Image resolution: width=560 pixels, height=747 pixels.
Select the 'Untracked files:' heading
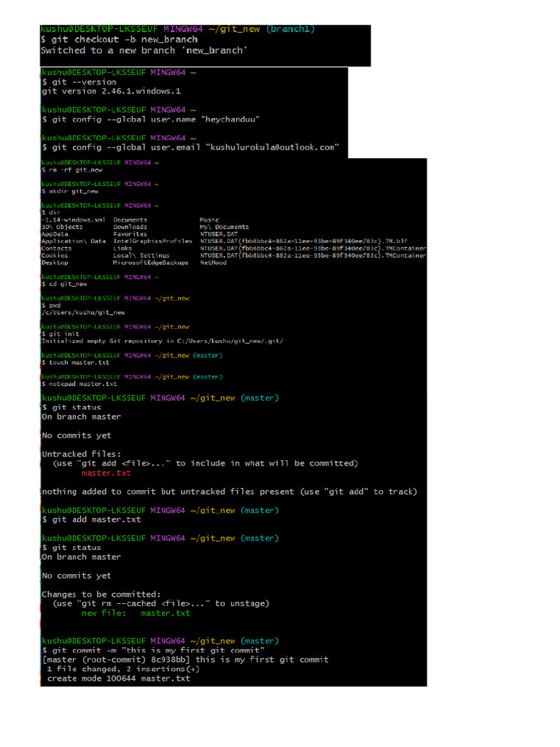(82, 454)
